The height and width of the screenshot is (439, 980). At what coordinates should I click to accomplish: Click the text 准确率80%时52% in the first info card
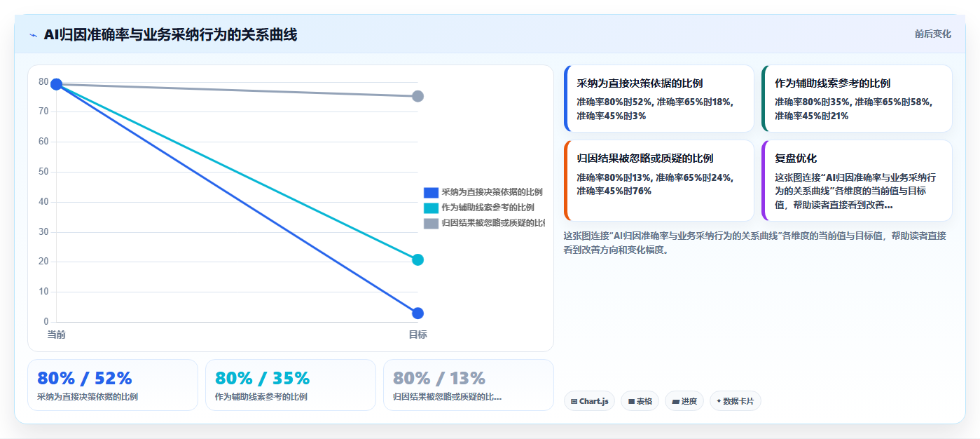point(614,102)
